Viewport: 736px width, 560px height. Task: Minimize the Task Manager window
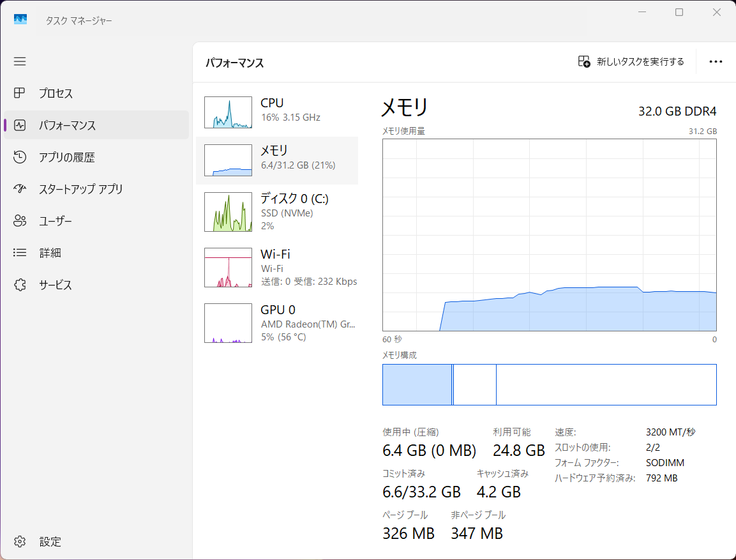[642, 12]
